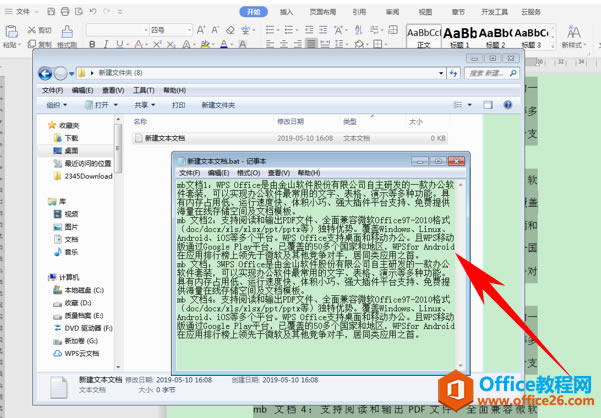Screen dimensions: 601x418
Task: Open the change view options dropdown arrow
Action: tap(470, 105)
